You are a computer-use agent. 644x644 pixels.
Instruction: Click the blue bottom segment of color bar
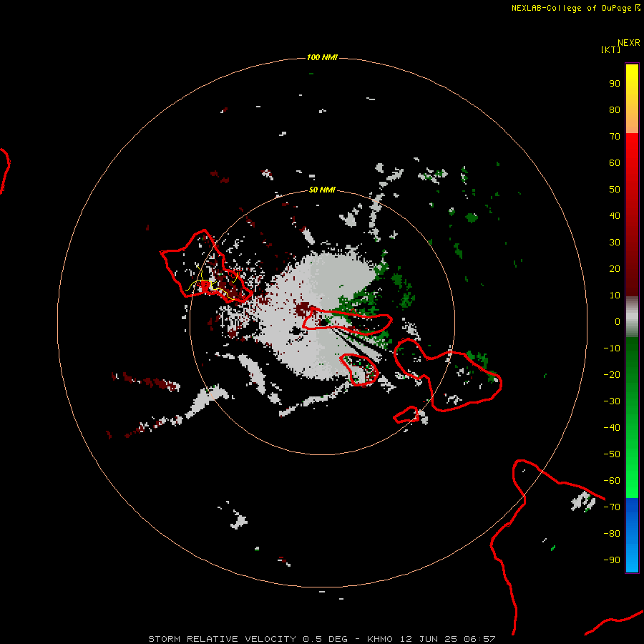tap(632, 535)
